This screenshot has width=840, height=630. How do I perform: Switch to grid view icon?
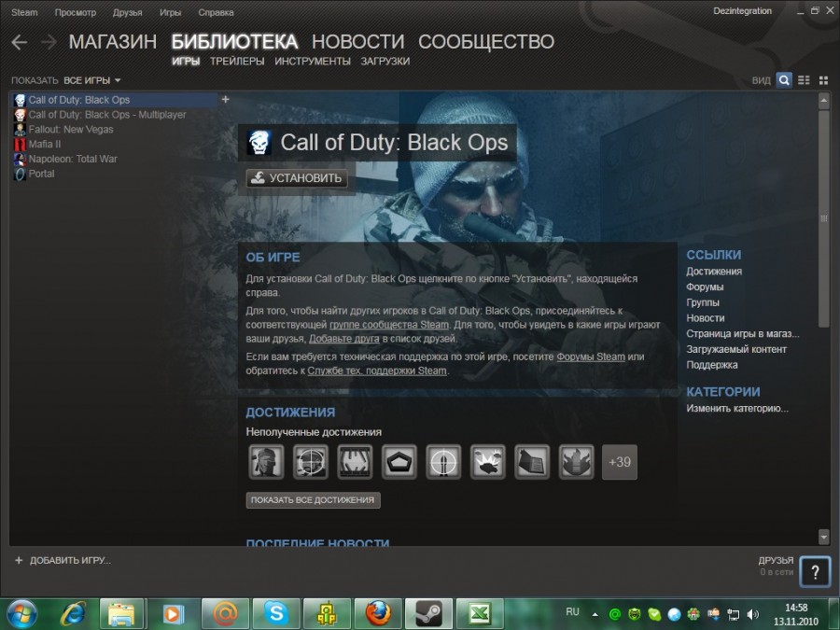(x=823, y=80)
